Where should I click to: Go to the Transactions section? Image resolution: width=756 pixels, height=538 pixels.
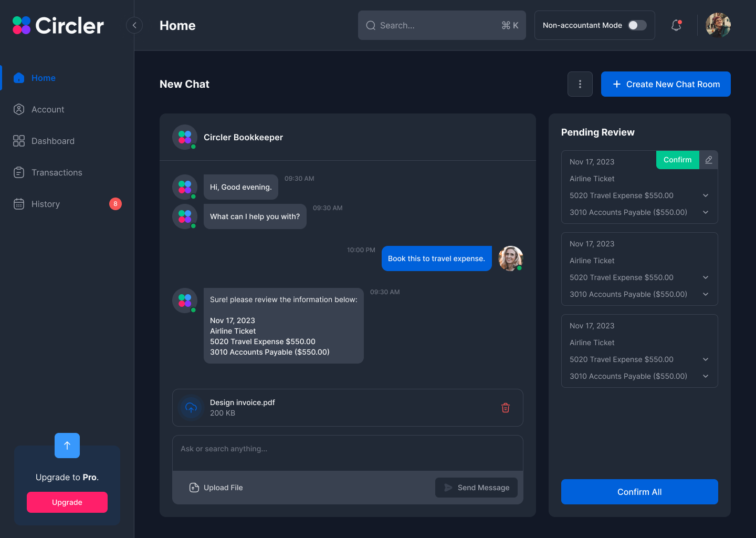(57, 172)
